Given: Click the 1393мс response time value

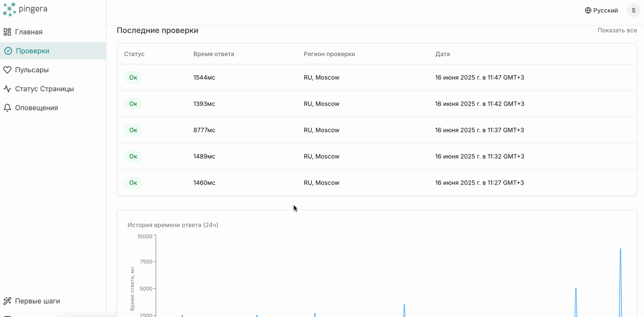Looking at the screenshot, I should [x=204, y=104].
